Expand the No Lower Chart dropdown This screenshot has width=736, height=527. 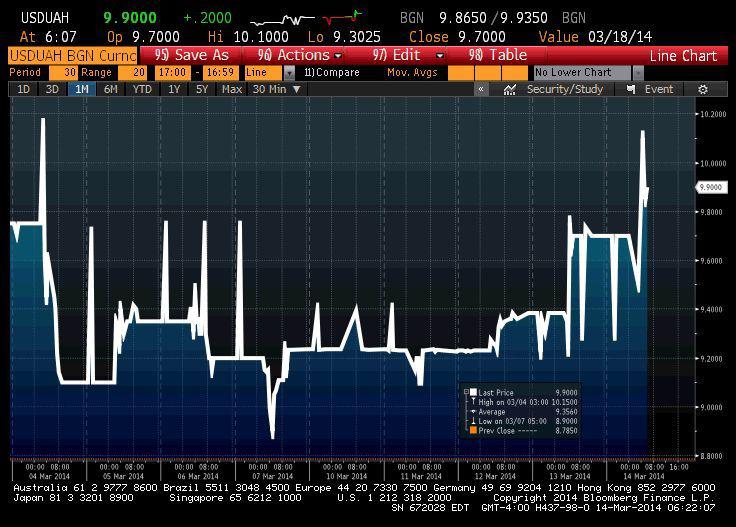pyautogui.click(x=637, y=73)
